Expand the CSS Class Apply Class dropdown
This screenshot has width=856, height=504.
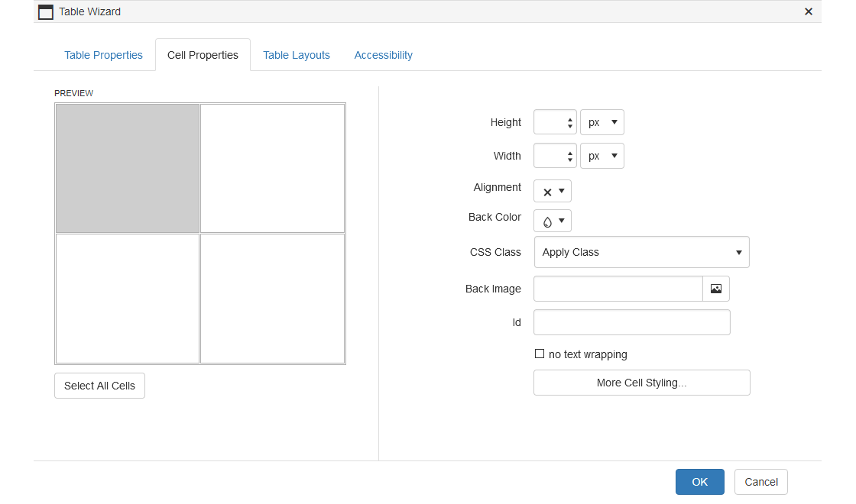(x=641, y=252)
